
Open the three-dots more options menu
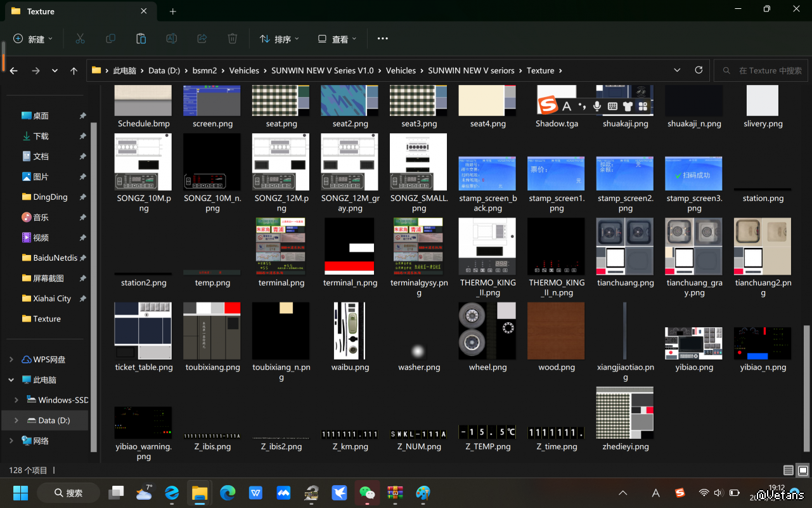click(x=382, y=39)
